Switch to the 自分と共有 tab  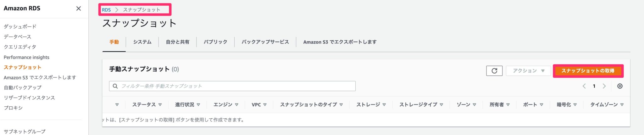click(177, 42)
